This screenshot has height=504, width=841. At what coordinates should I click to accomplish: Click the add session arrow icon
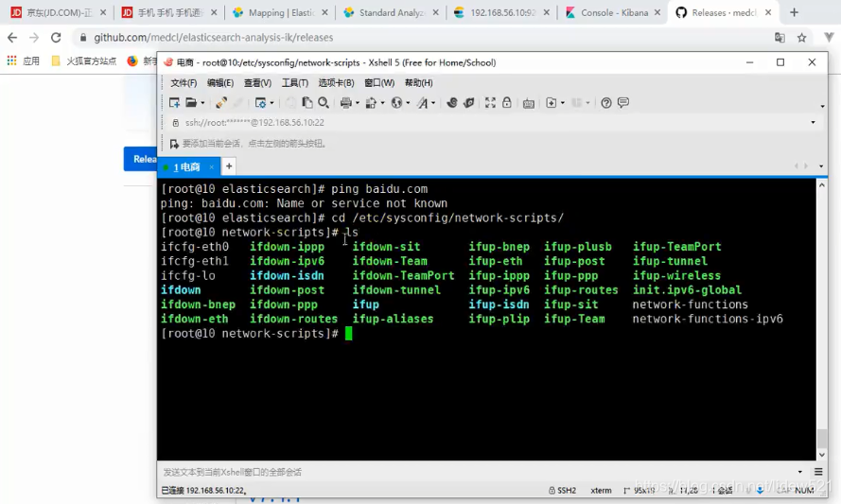[174, 144]
